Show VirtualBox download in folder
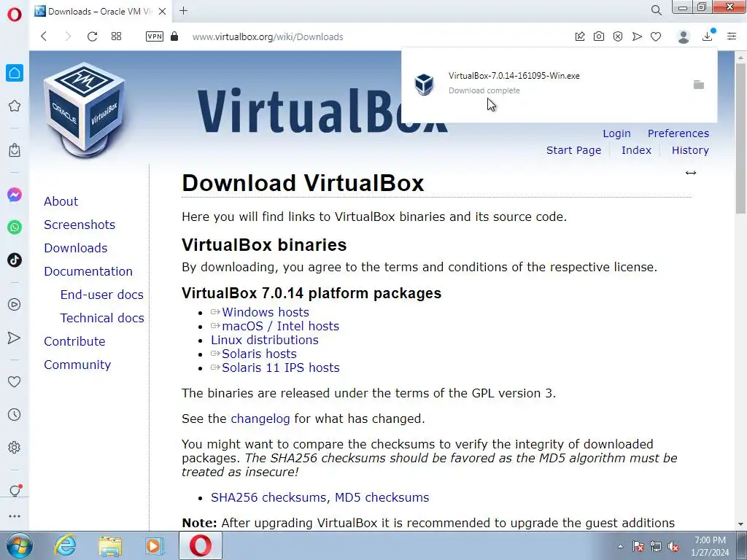 [698, 85]
